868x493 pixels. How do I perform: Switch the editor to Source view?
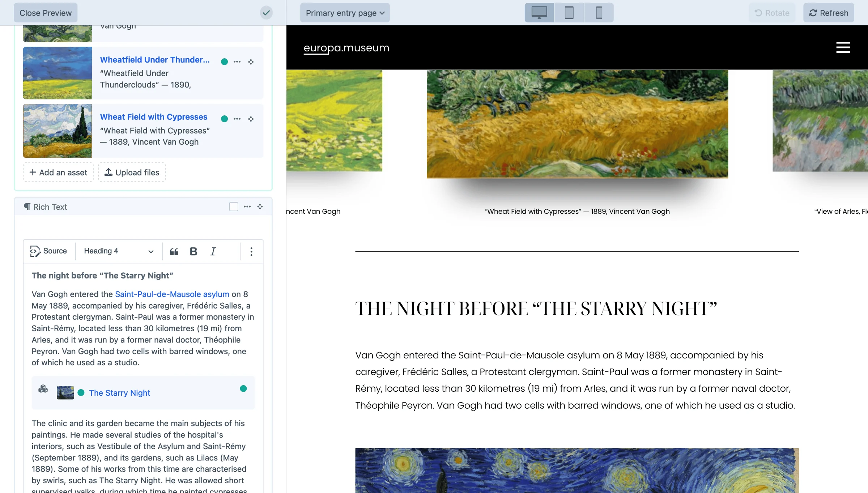point(48,251)
